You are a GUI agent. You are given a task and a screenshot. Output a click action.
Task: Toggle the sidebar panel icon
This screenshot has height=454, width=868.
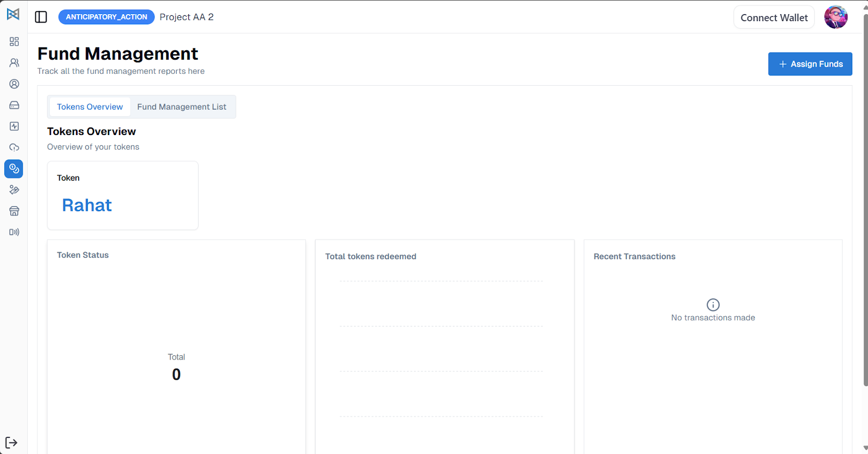41,17
